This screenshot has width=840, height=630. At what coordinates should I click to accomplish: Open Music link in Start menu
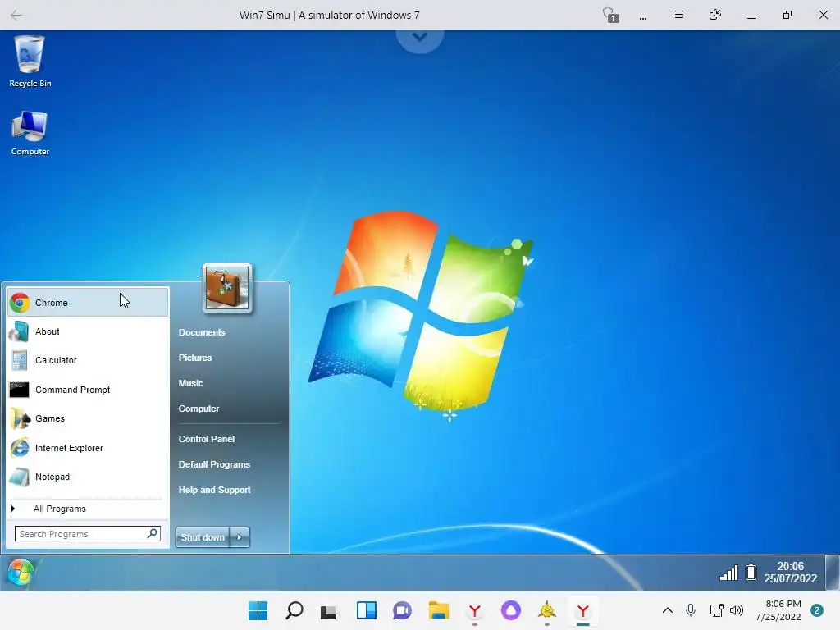[190, 383]
